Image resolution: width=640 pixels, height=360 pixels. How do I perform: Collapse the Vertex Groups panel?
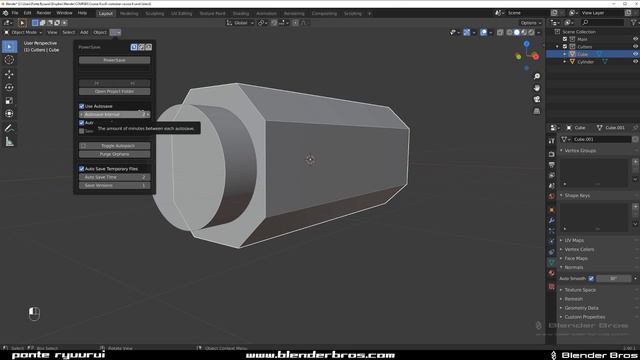(x=580, y=151)
